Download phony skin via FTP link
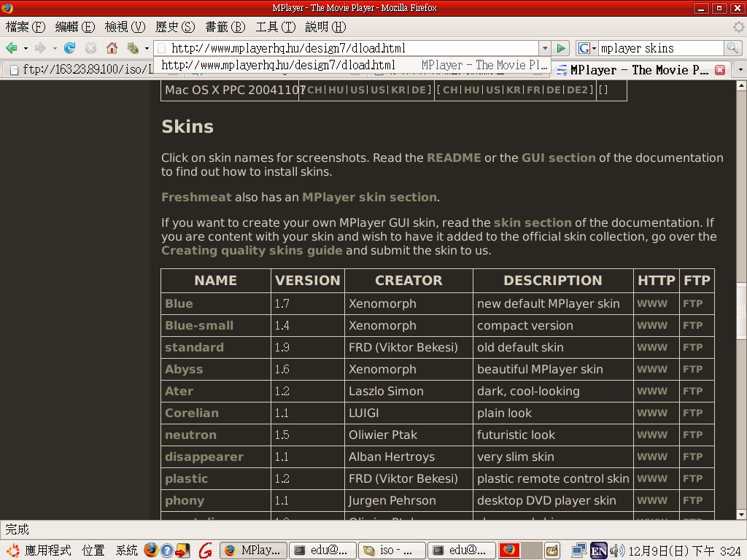The height and width of the screenshot is (560, 747). (693, 500)
